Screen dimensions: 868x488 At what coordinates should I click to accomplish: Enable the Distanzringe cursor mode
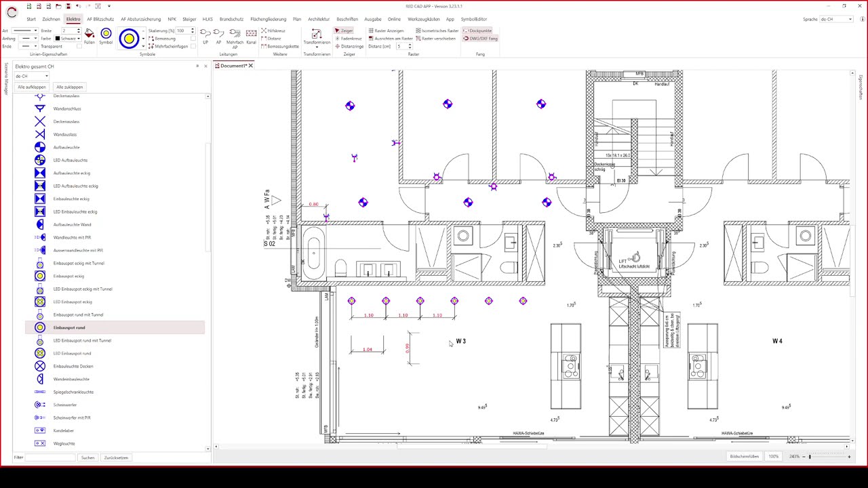click(x=349, y=46)
